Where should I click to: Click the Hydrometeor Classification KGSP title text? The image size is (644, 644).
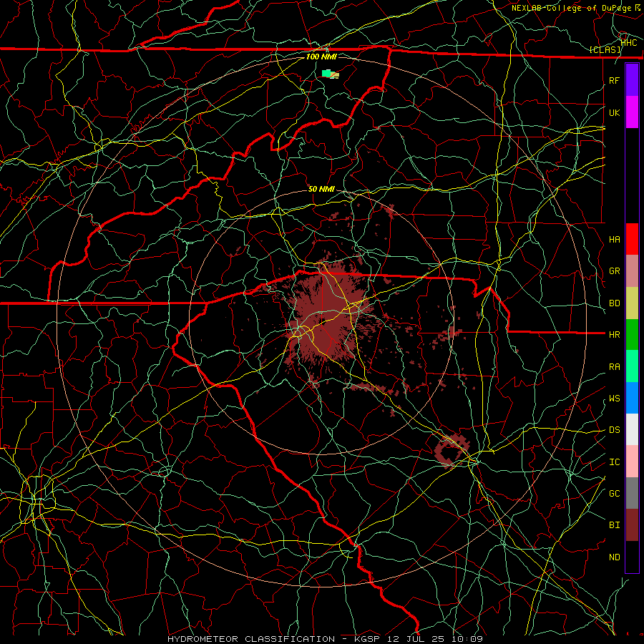pos(325,639)
